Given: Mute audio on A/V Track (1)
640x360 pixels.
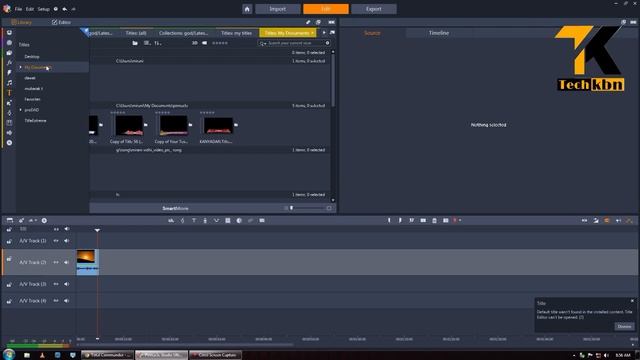Looking at the screenshot, I should point(67,241).
